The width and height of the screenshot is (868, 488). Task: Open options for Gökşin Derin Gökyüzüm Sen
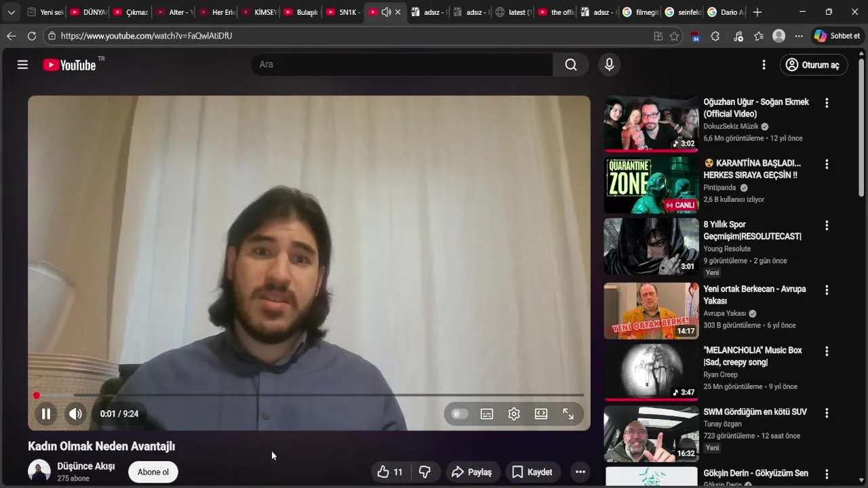coord(827,474)
